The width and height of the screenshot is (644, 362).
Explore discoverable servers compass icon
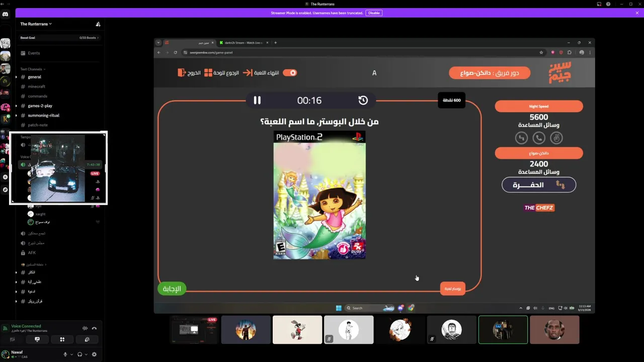point(5,190)
